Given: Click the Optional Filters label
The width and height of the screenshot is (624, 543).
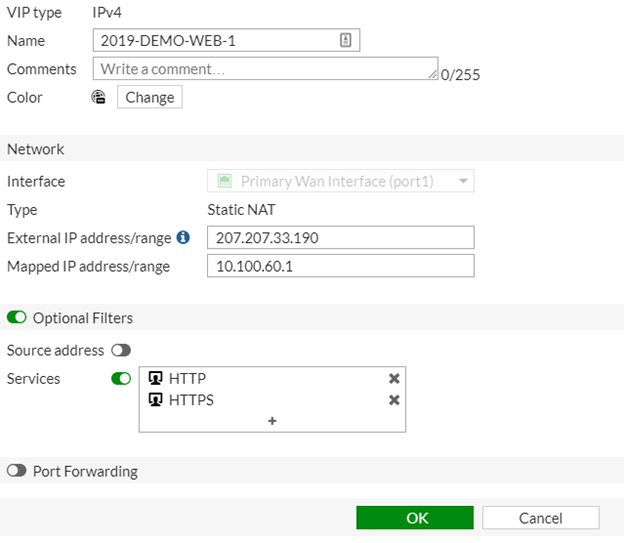Looking at the screenshot, I should 83,318.
